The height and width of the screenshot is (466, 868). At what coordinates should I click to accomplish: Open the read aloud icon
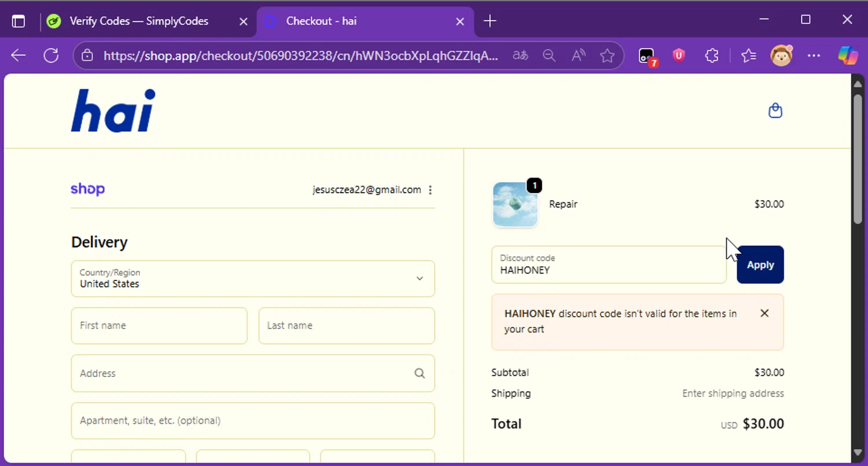[x=578, y=56]
